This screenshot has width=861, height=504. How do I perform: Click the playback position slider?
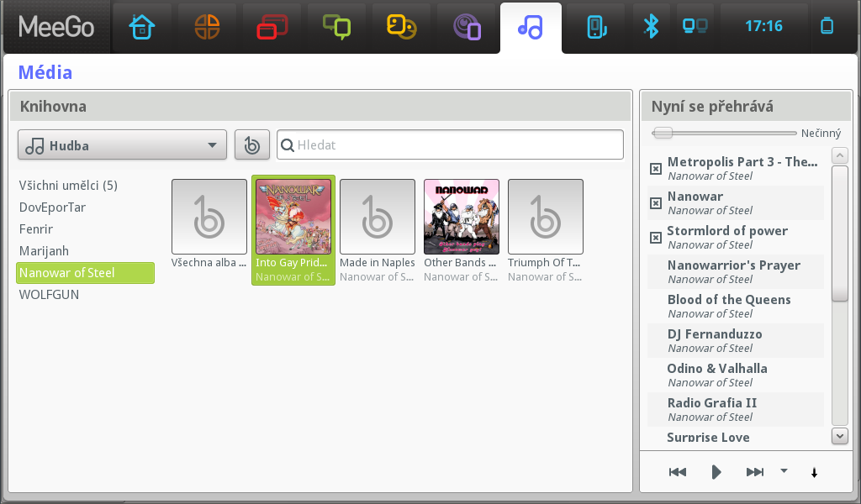[x=724, y=133]
